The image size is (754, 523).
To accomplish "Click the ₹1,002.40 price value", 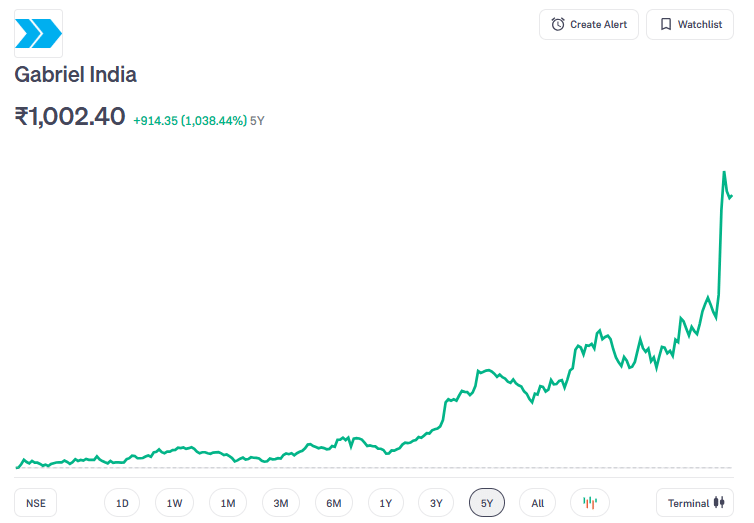I will 70,116.
